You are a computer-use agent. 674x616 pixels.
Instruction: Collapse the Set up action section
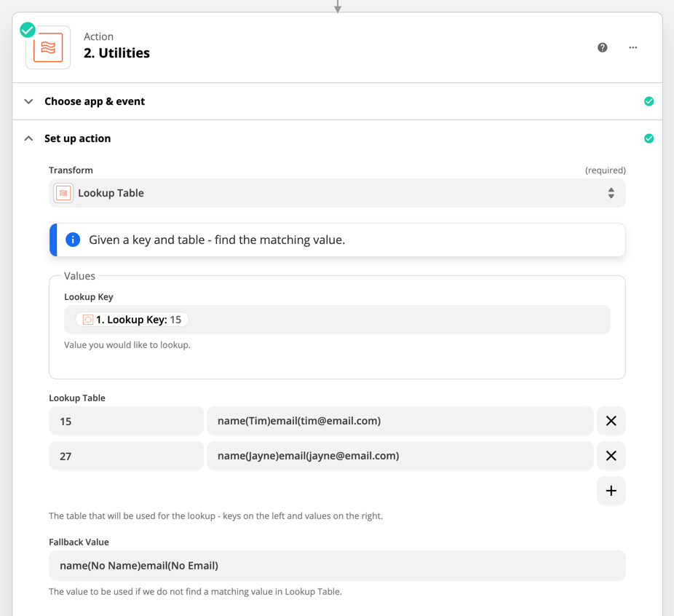pyautogui.click(x=28, y=138)
